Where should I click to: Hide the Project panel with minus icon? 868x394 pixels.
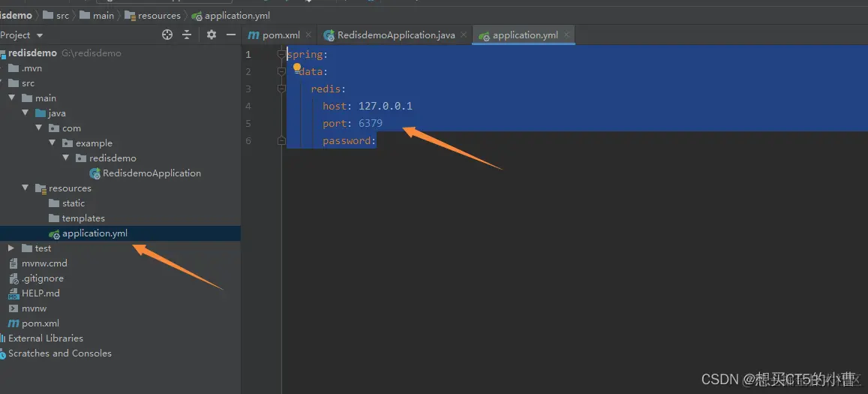click(x=231, y=35)
